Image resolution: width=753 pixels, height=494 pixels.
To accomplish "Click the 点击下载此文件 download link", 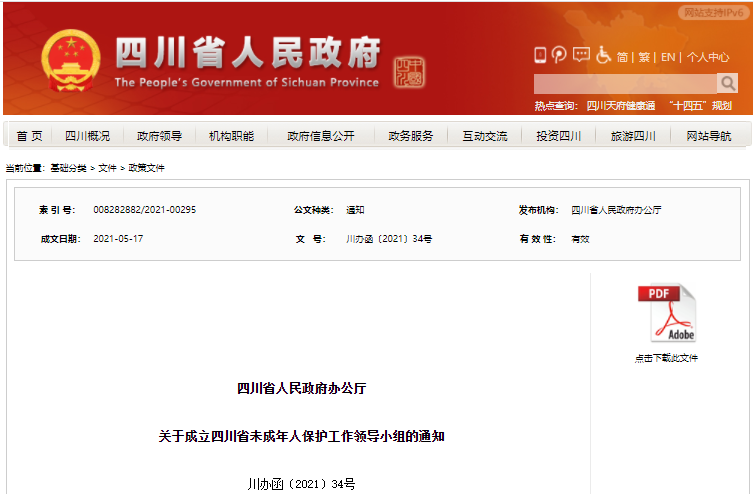I will click(x=666, y=357).
